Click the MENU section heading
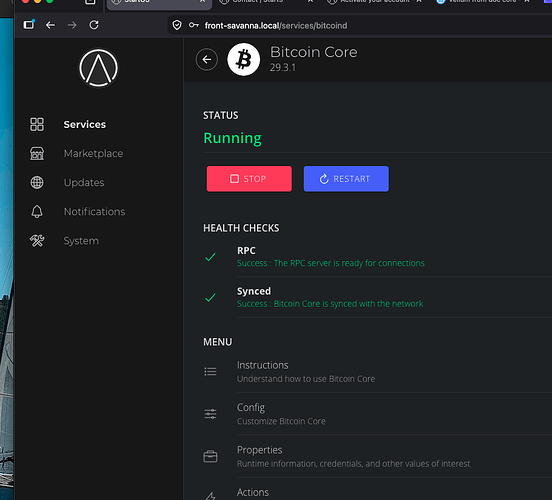Screen dimensions: 552x500 218,342
